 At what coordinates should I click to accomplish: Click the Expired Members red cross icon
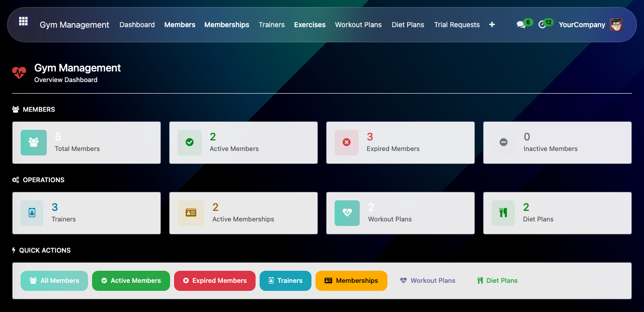347,142
